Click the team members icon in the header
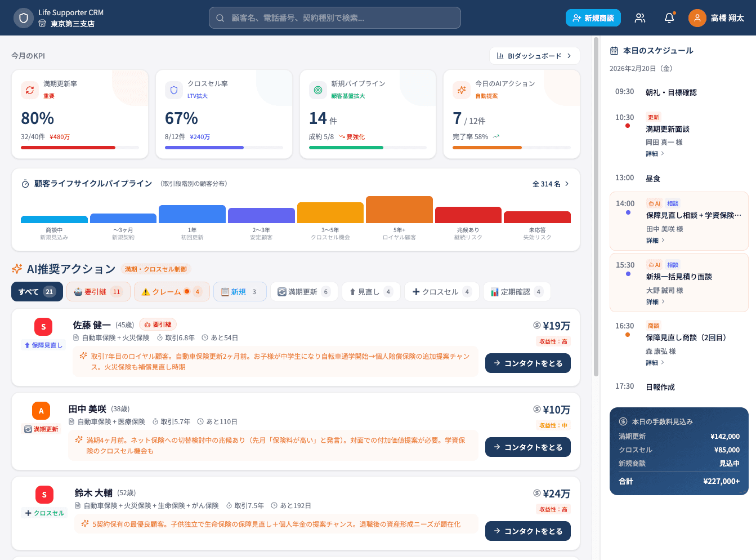This screenshot has height=560, width=756. [x=639, y=17]
